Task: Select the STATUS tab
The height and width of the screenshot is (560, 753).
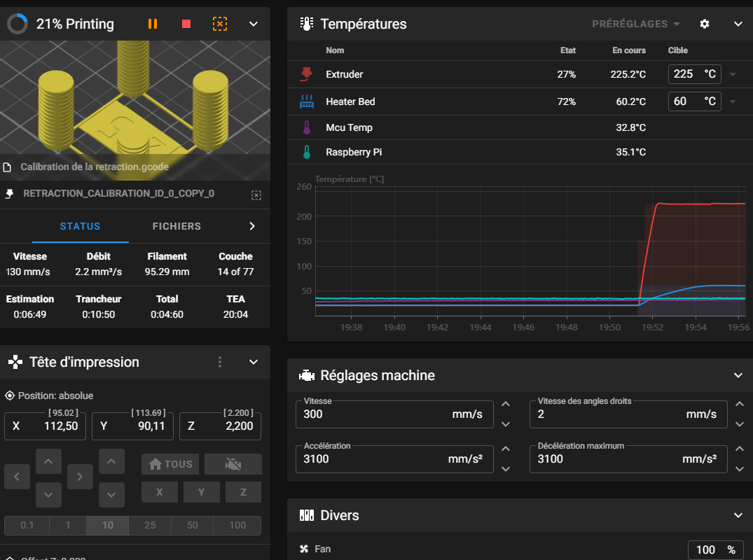Action: coord(80,226)
